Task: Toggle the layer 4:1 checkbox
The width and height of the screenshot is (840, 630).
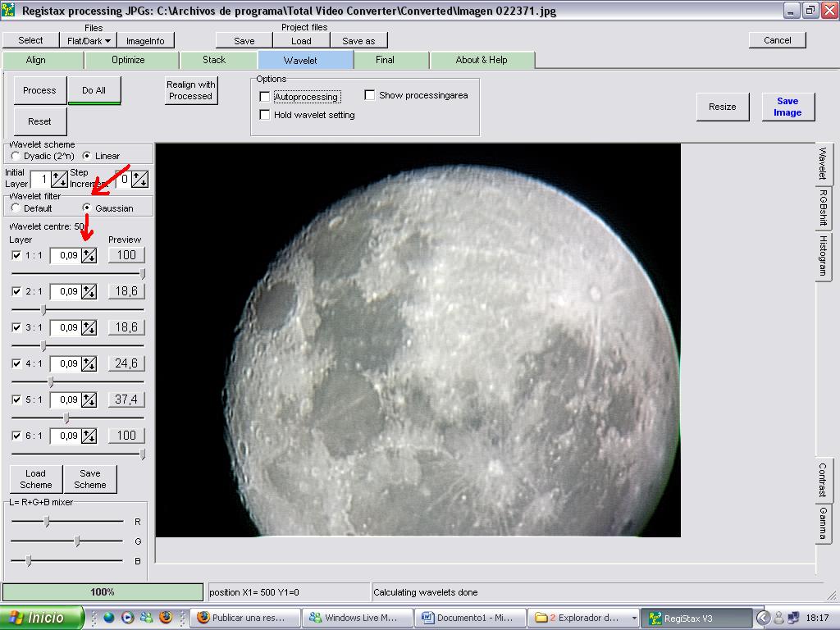Action: point(16,363)
